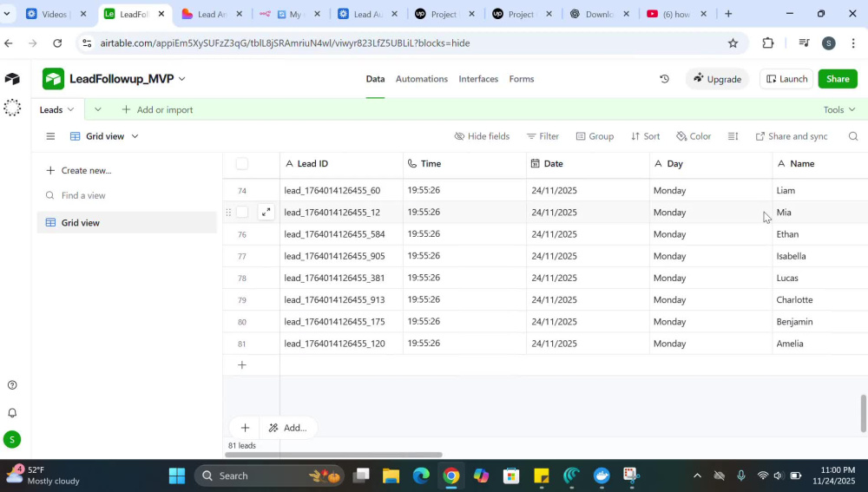Expand record for lead_1764014126455_12

pos(266,212)
